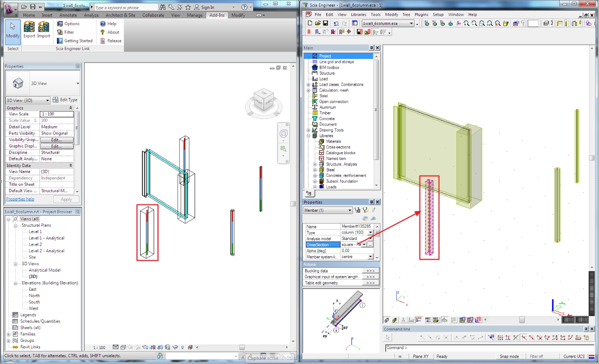Toggle dot grid snap icon in command line toolbar

[x=500, y=338]
